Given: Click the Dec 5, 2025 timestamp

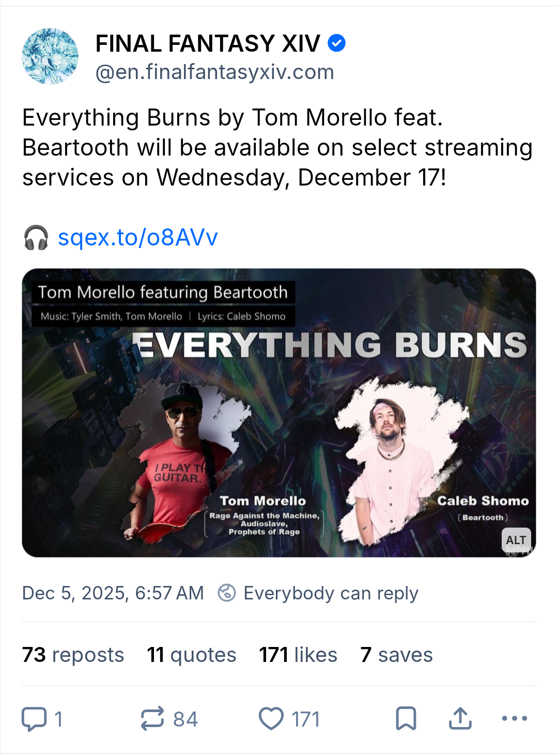Looking at the screenshot, I should (x=113, y=593).
